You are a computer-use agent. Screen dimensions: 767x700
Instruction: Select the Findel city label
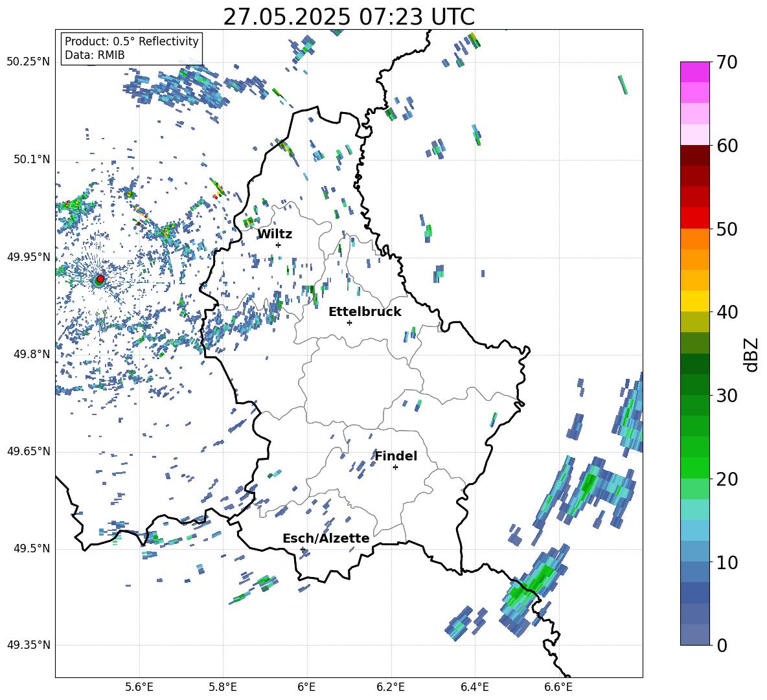(x=396, y=456)
